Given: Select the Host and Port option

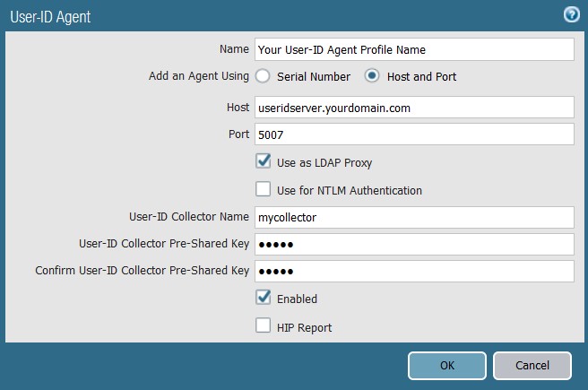Looking at the screenshot, I should (372, 76).
